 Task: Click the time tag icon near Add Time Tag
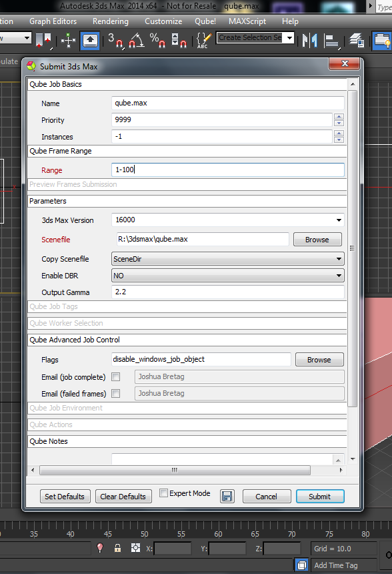tap(302, 565)
